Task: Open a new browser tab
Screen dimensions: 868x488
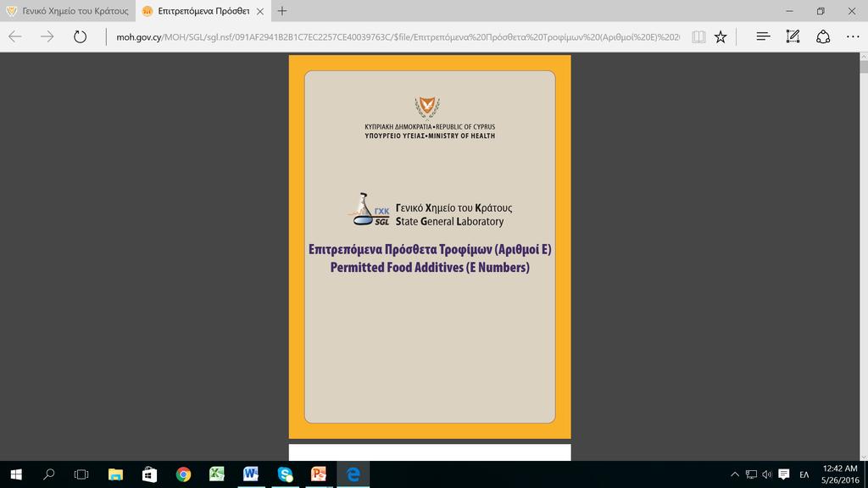Action: (282, 10)
